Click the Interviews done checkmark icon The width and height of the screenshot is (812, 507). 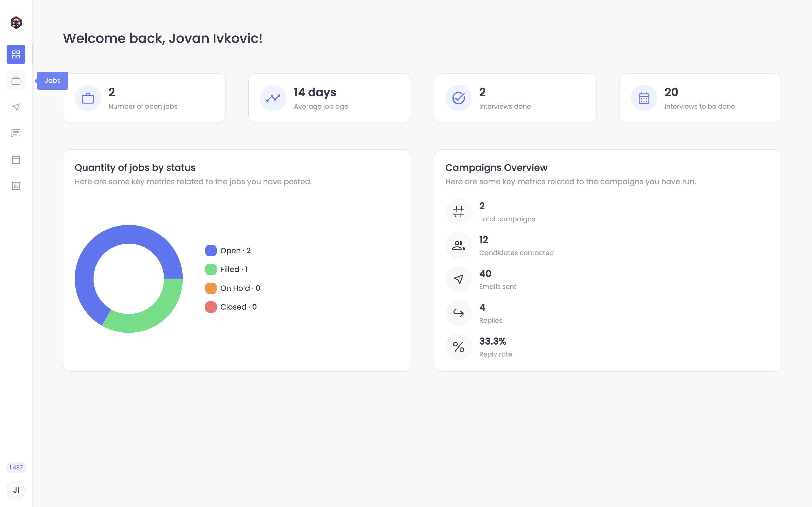tap(458, 98)
